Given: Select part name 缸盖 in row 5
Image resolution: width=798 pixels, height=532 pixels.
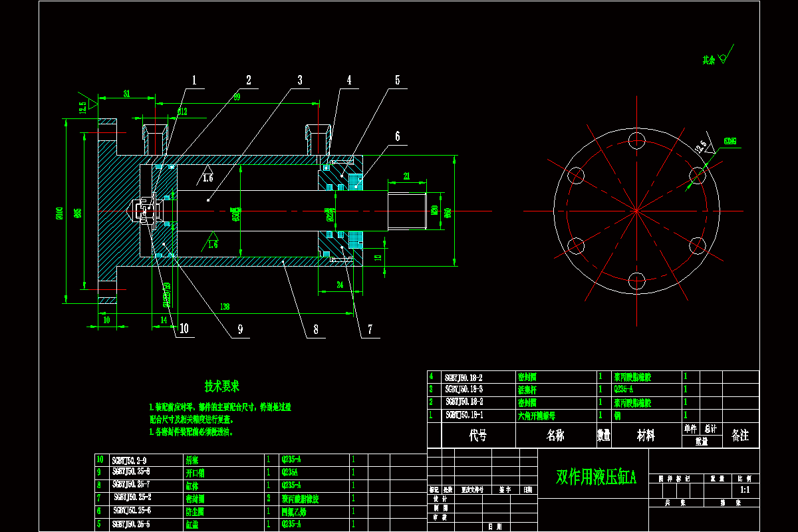Looking at the screenshot, I should pyautogui.click(x=191, y=524).
